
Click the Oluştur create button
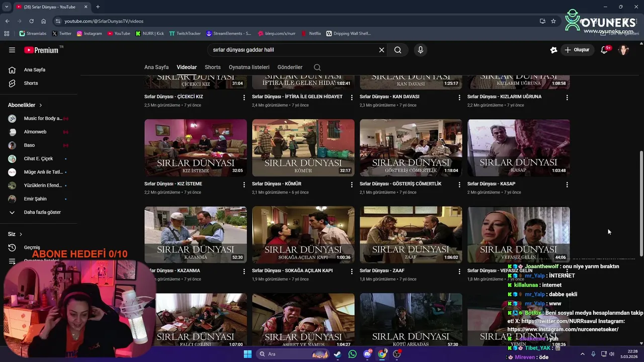pyautogui.click(x=577, y=50)
